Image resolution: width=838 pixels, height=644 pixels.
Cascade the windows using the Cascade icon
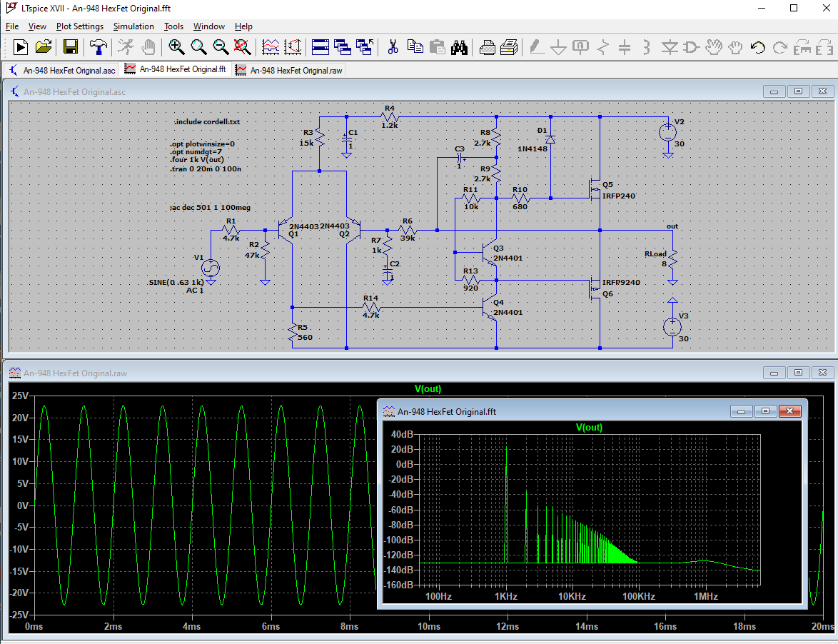[x=343, y=47]
